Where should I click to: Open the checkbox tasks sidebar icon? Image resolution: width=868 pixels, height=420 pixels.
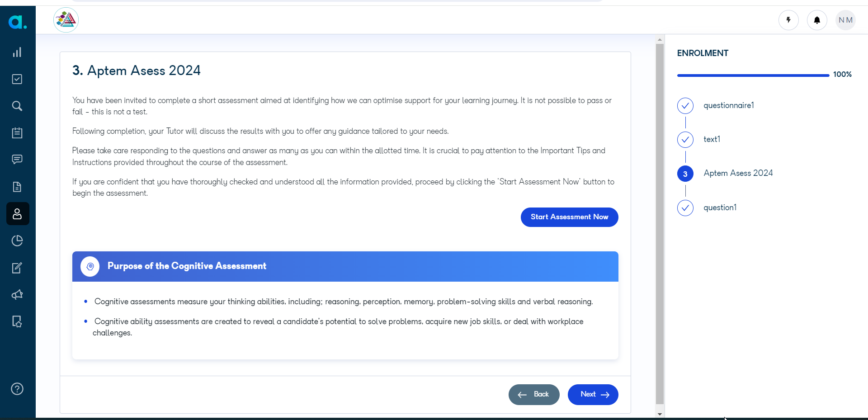pos(17,79)
